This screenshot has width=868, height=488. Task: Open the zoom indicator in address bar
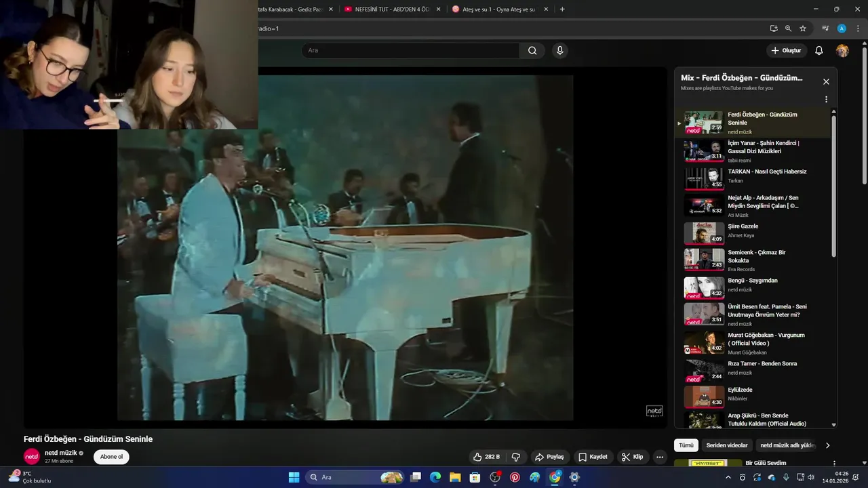(x=788, y=28)
